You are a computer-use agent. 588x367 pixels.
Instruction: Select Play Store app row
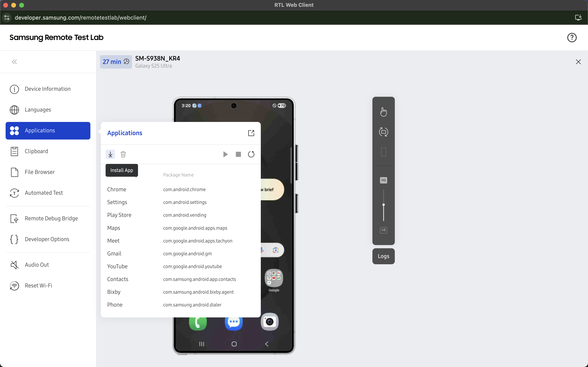181,215
